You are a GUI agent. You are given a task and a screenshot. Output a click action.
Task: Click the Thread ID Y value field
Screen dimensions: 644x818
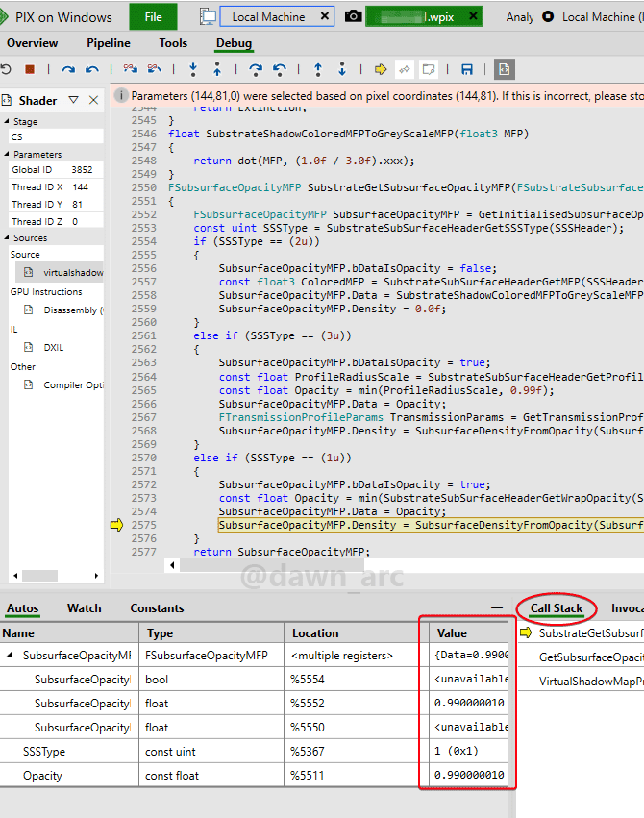tap(87, 204)
